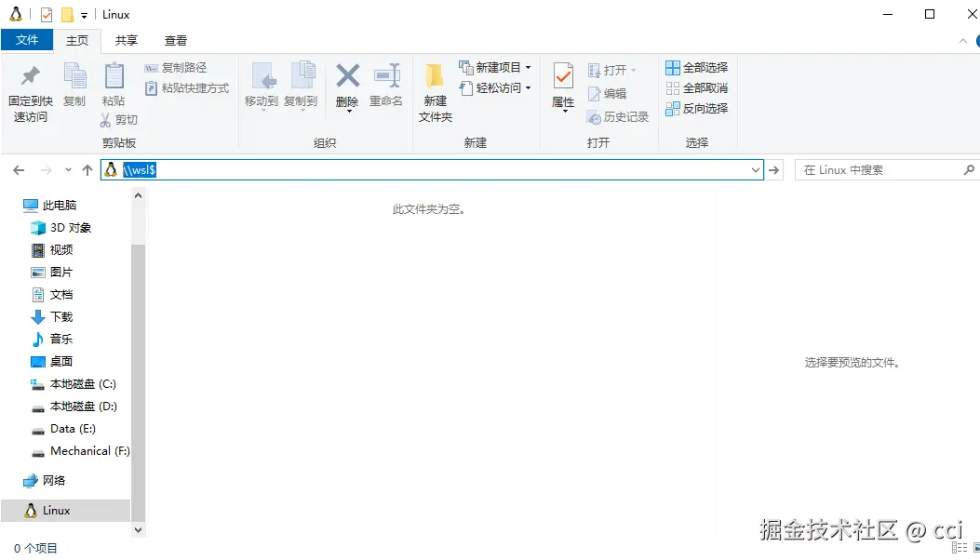This screenshot has width=980, height=560.
Task: Open the Linux entry in the sidebar
Action: click(58, 510)
